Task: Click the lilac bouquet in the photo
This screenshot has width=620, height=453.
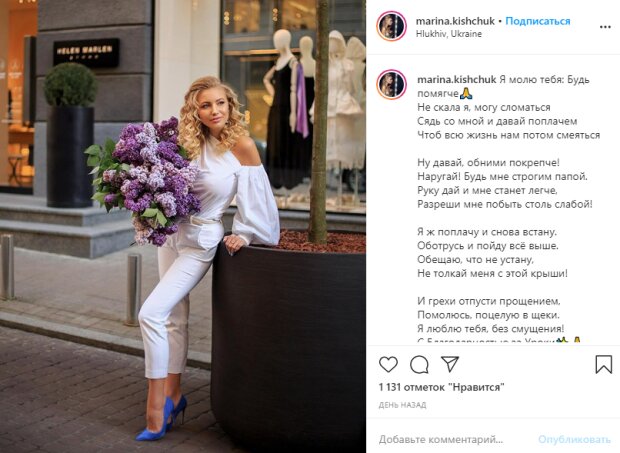Action: pyautogui.click(x=144, y=180)
